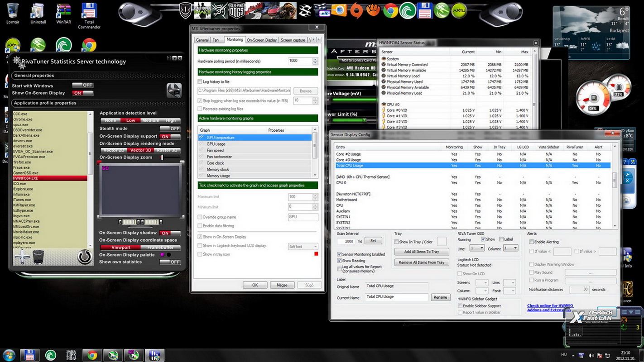Open the On-Screen Display tab
The image size is (644, 362).
pos(262,40)
